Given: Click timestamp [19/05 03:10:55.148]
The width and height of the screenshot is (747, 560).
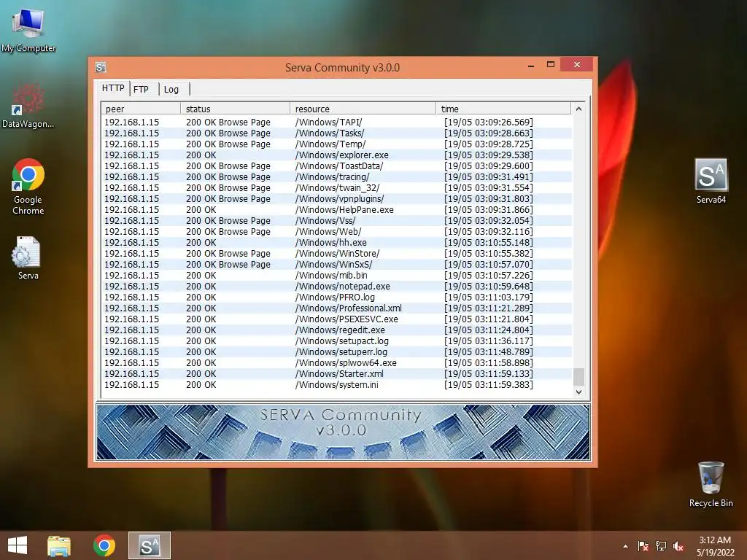Looking at the screenshot, I should [489, 243].
